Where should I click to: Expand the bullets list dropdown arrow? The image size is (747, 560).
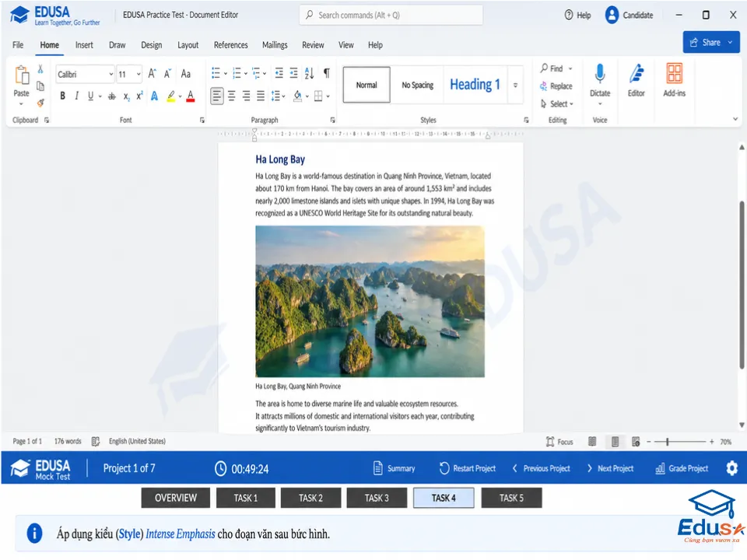tap(226, 73)
